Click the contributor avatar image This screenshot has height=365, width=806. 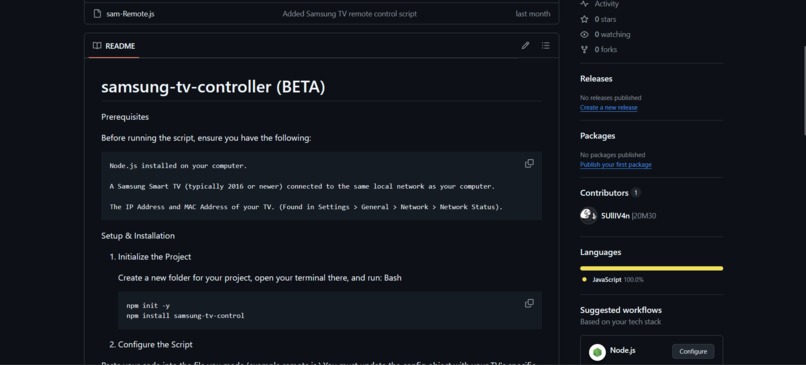point(588,215)
